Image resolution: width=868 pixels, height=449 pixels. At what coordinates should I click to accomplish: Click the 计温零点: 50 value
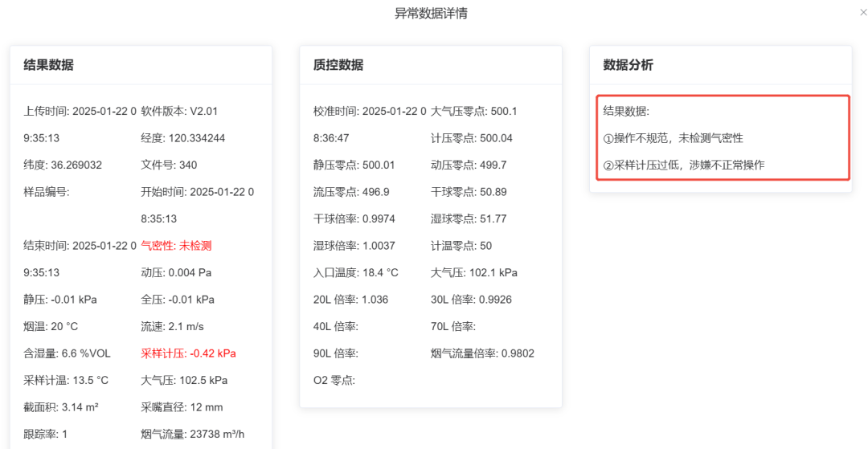pos(461,246)
